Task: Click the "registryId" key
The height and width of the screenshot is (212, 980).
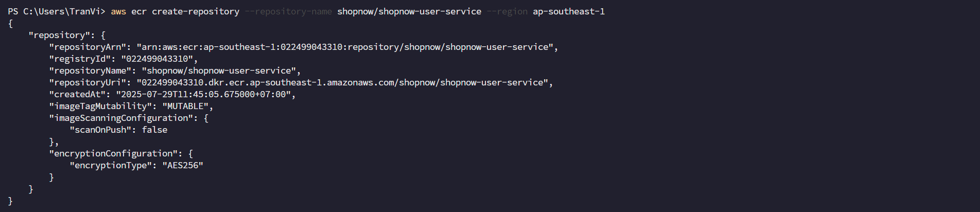Action: [x=80, y=59]
